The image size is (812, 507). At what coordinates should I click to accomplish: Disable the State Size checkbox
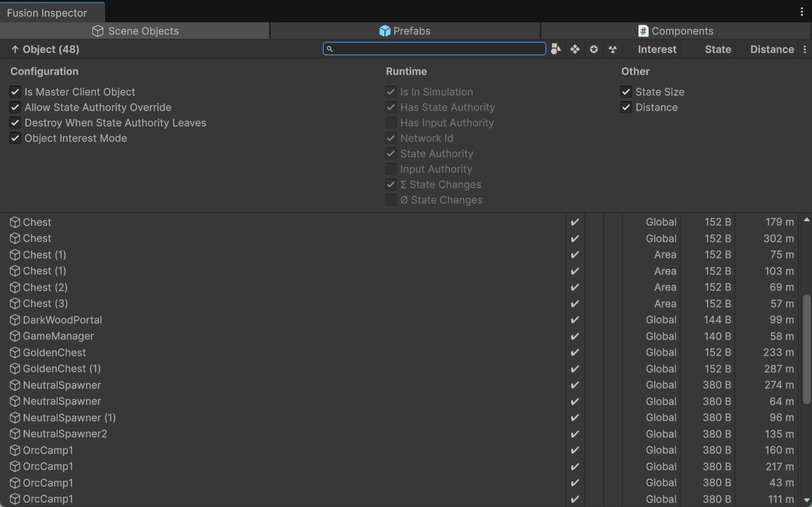626,92
